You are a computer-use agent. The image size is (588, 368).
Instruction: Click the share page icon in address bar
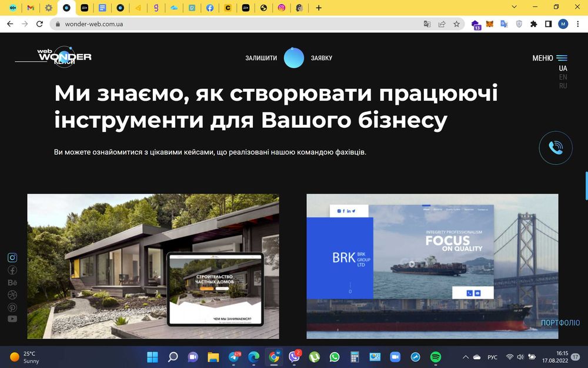pyautogui.click(x=442, y=24)
